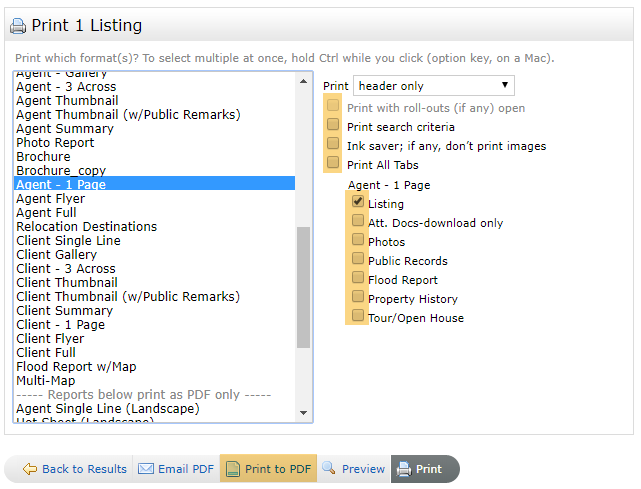Click the Preview magnifier icon
This screenshot has height=489, width=641.
(329, 469)
